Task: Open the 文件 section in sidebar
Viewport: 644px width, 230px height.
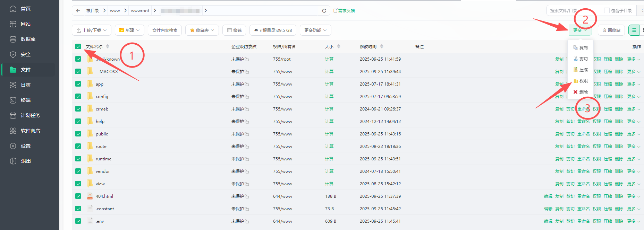Action: (x=26, y=70)
